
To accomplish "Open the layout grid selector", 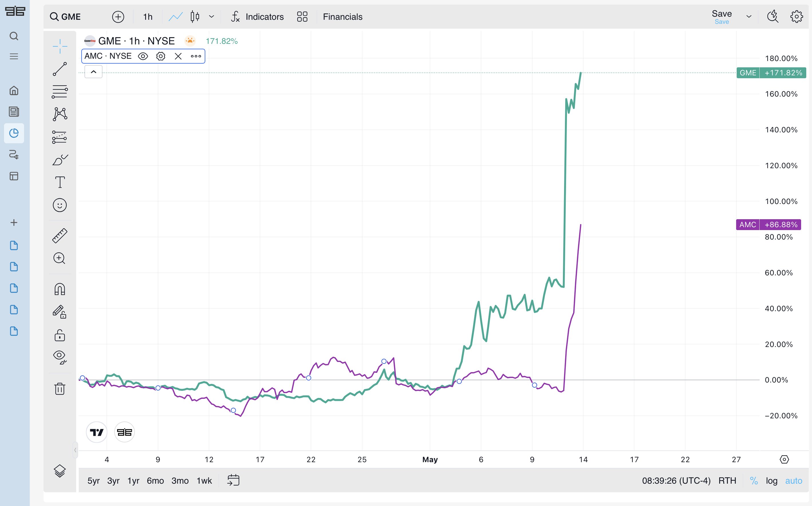I will click(x=302, y=17).
